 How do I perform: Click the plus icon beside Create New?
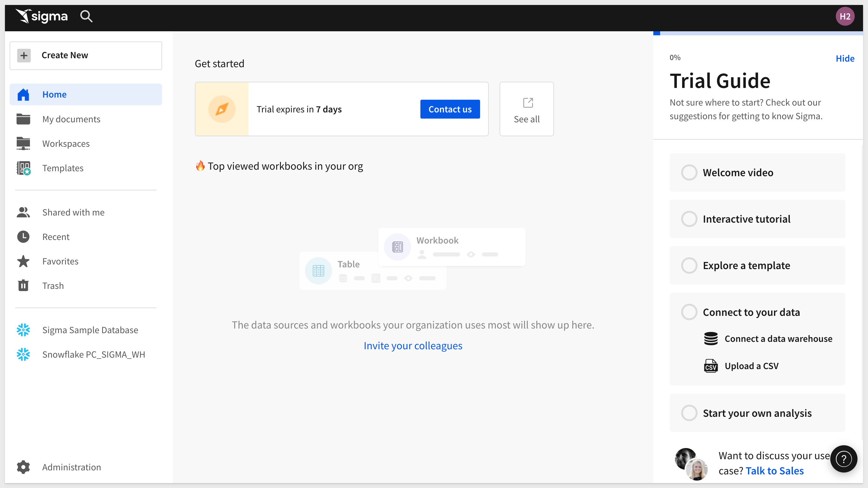(x=24, y=55)
